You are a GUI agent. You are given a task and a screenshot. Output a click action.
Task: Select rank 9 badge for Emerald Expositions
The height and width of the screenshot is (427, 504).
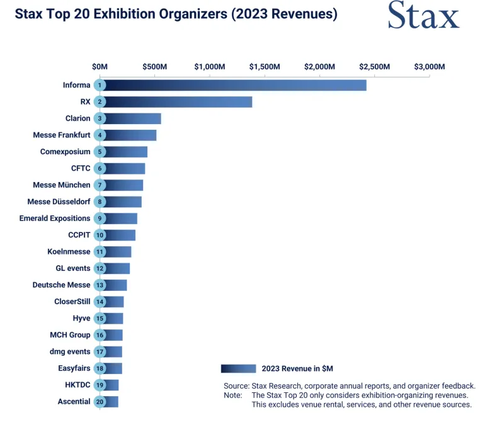click(100, 219)
